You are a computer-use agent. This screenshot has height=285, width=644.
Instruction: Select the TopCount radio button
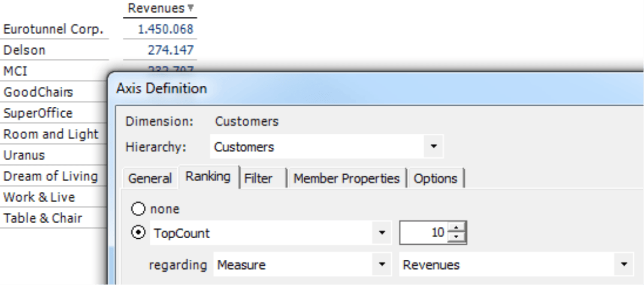coord(138,233)
